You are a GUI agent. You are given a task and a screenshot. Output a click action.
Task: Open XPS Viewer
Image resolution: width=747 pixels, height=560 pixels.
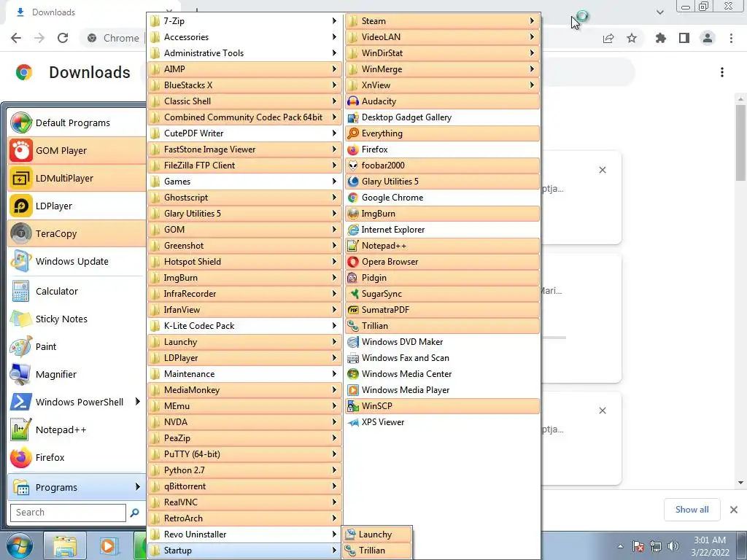tap(443, 422)
